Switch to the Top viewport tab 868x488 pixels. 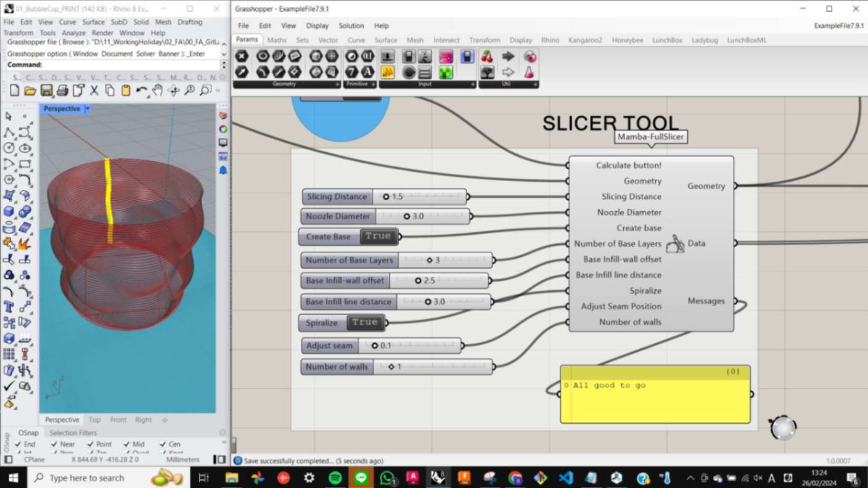tap(94, 420)
